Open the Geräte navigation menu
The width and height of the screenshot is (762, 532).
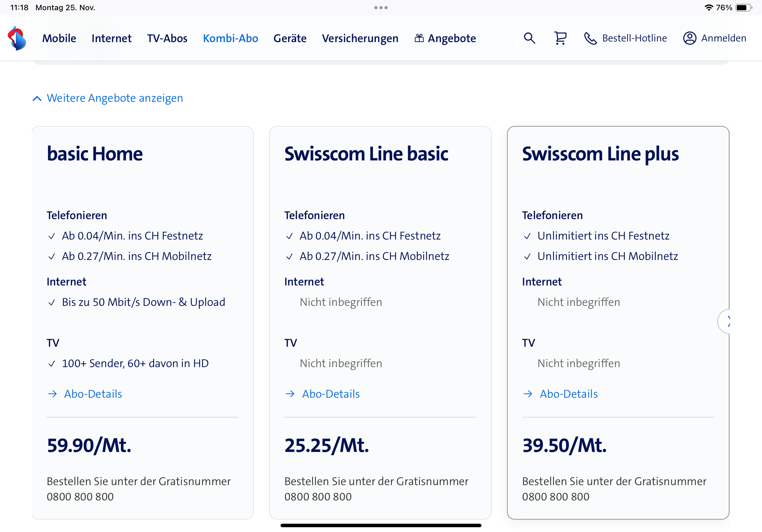[x=290, y=38]
